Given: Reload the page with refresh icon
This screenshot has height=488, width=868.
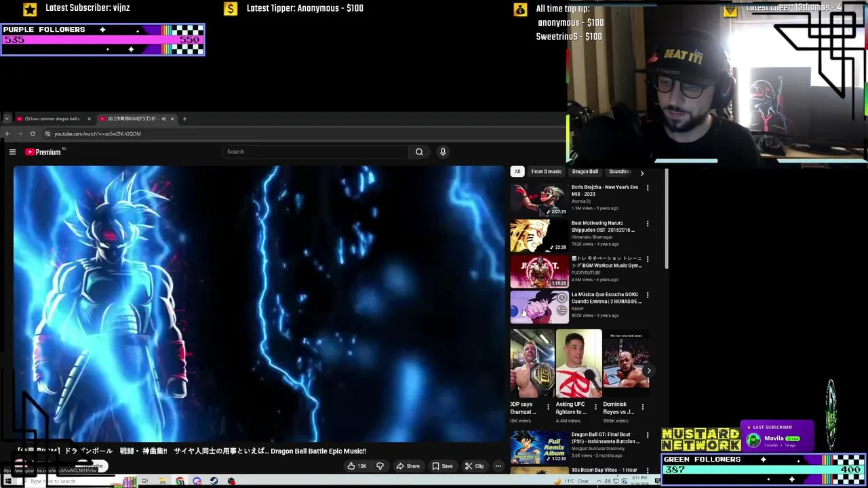Looking at the screenshot, I should click(33, 134).
